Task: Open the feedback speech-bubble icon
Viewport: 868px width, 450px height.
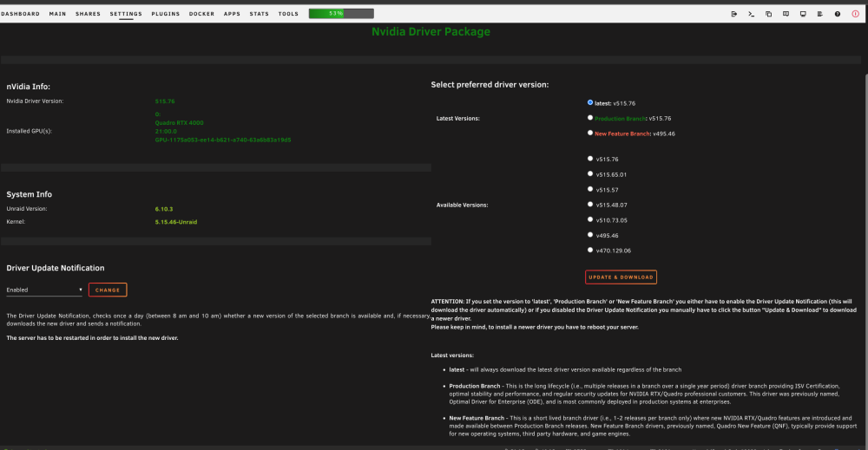Action: (x=786, y=14)
